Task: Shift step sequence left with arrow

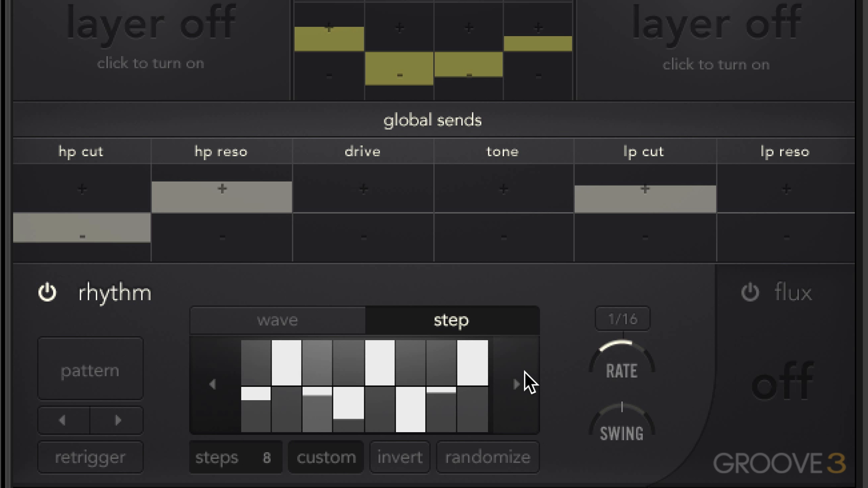Action: pos(213,384)
